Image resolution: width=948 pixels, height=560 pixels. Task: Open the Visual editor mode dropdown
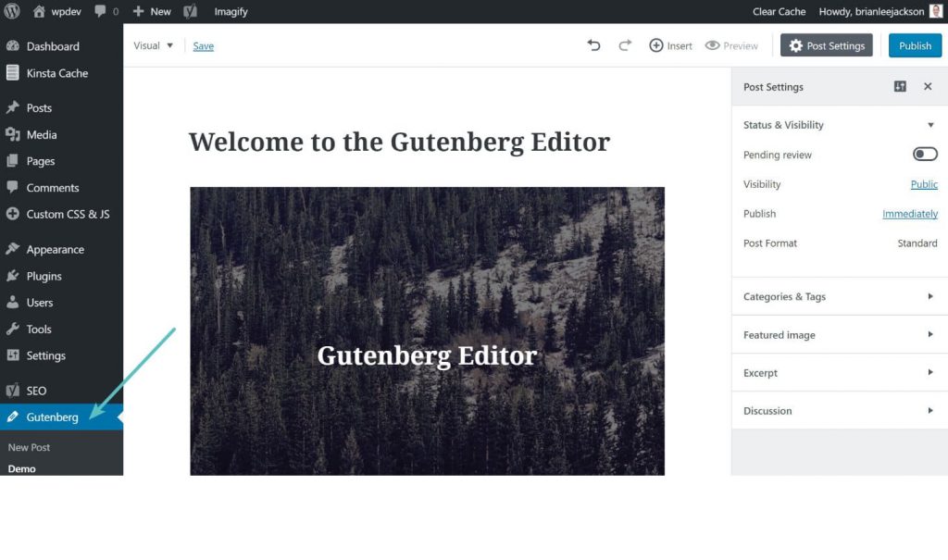pos(153,45)
